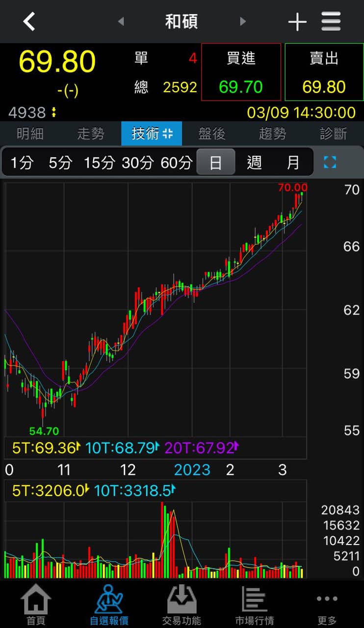The image size is (364, 628).
Task: Tap the timestamp 03/09 14:30:00
Action: coord(301,113)
